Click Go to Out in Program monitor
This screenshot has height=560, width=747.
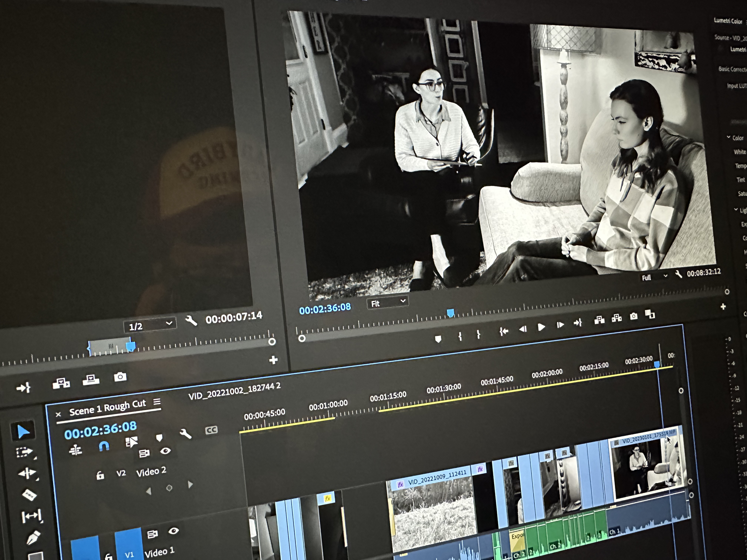(x=578, y=323)
